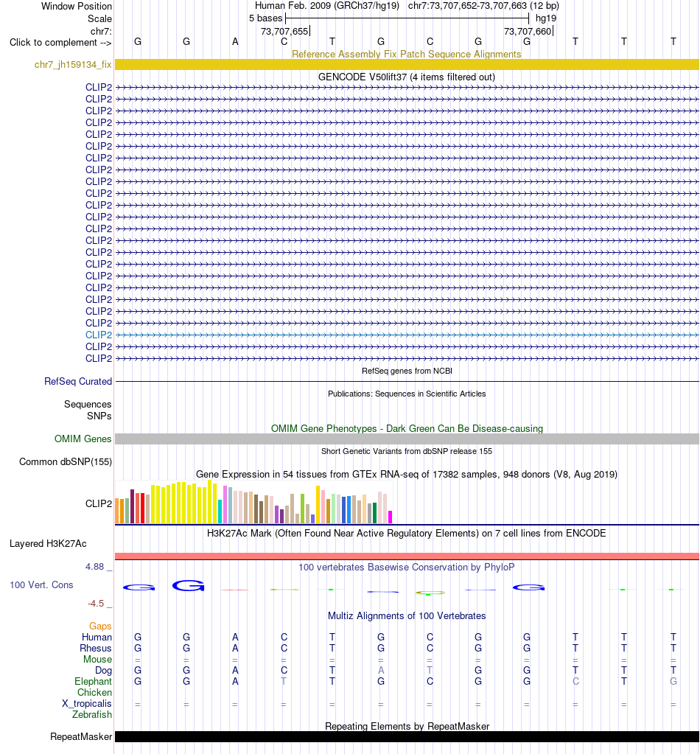700x754 pixels.
Task: Open the GENCODE V50lift37 track title
Action: coord(406,77)
